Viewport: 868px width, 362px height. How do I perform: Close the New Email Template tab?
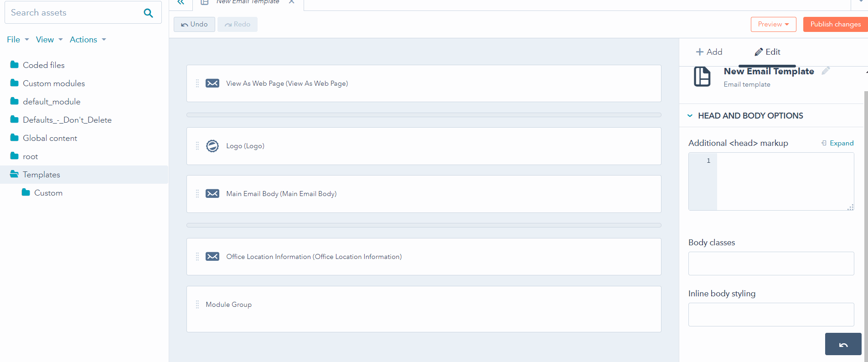click(x=292, y=2)
